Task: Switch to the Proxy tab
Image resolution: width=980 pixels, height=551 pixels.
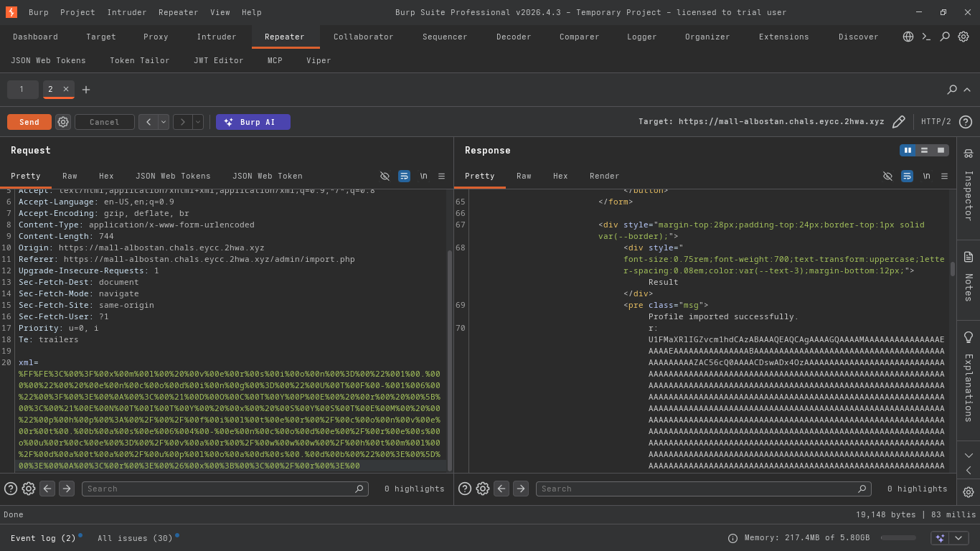Action: [x=156, y=37]
